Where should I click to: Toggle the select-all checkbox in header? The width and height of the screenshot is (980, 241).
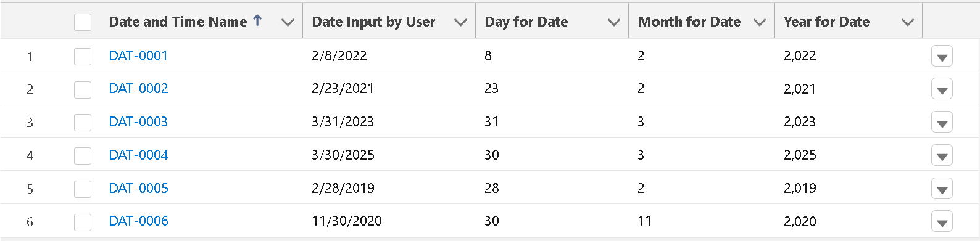click(83, 22)
